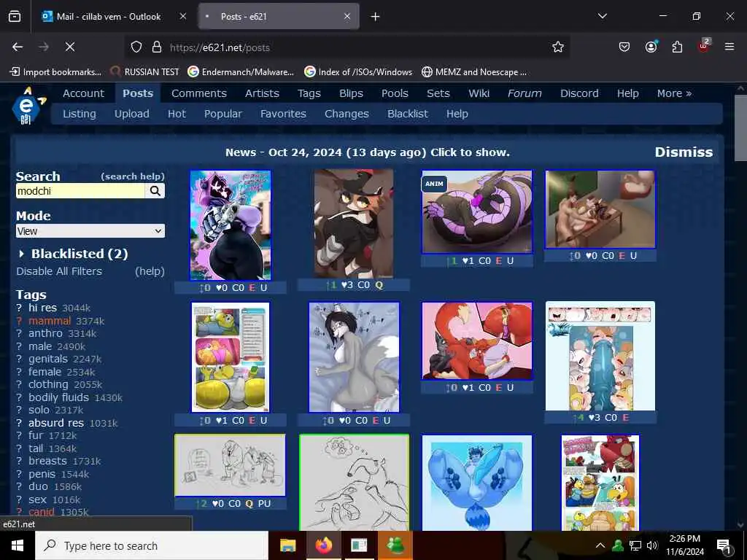Open the Mode dropdown set to View
This screenshot has height=560, width=747.
click(x=90, y=231)
